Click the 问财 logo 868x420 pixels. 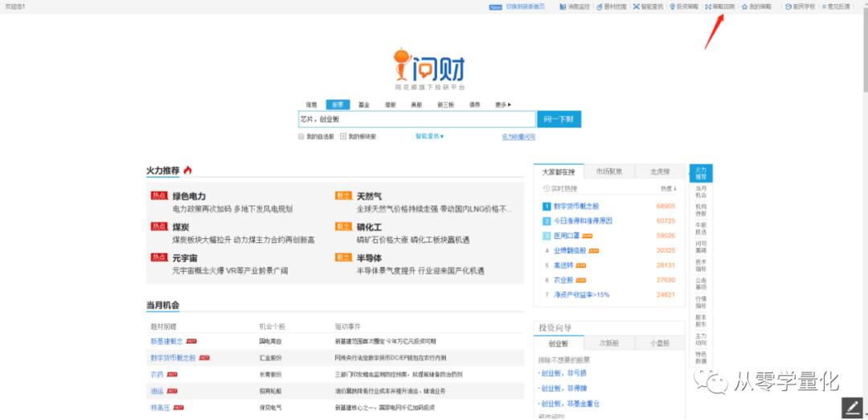click(x=429, y=67)
